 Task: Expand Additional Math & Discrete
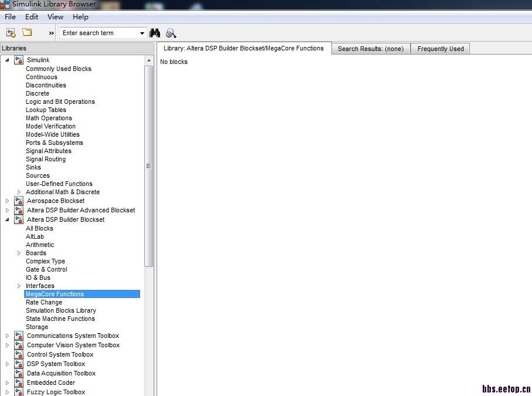[x=19, y=192]
